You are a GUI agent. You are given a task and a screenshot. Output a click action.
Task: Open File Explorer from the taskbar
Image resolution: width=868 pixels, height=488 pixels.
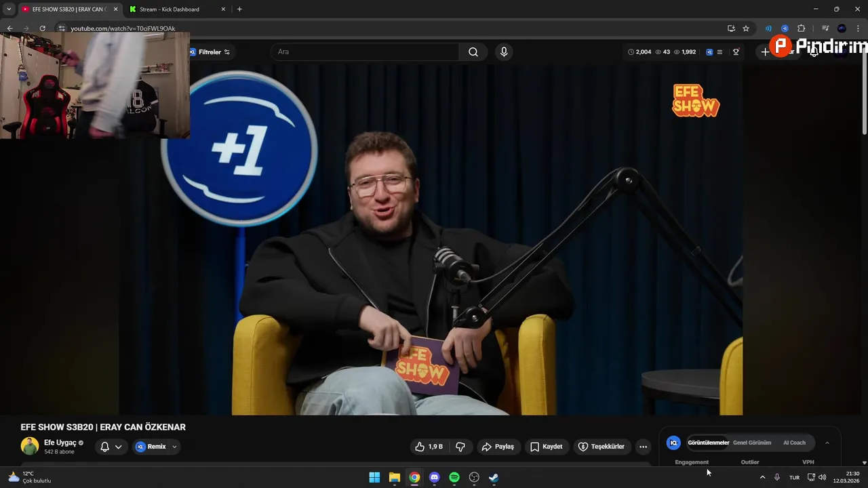(x=394, y=477)
